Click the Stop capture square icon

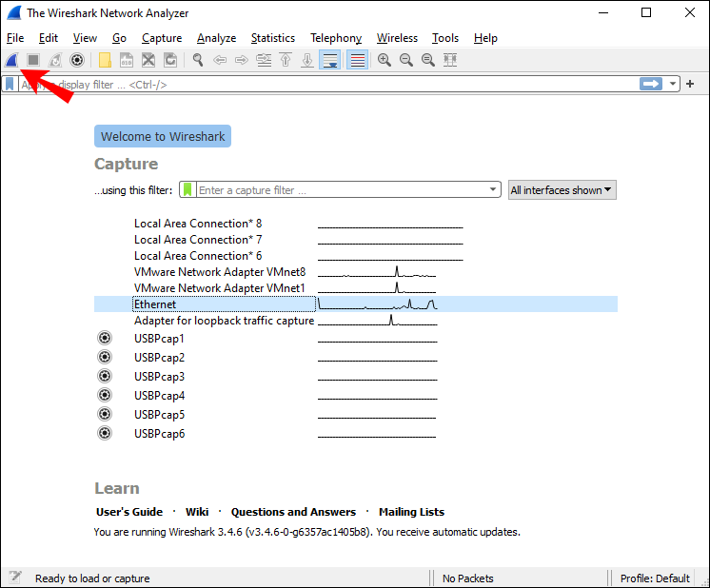(33, 60)
